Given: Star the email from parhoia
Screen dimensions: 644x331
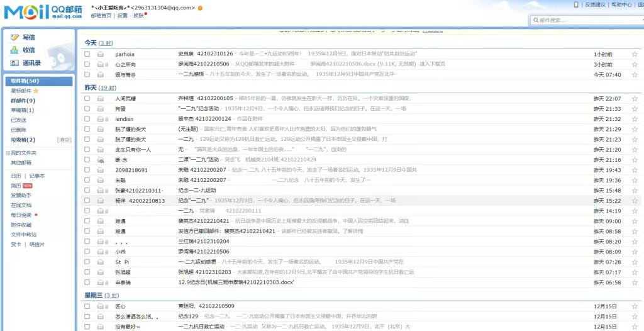Looking at the screenshot, I should pyautogui.click(x=635, y=54).
